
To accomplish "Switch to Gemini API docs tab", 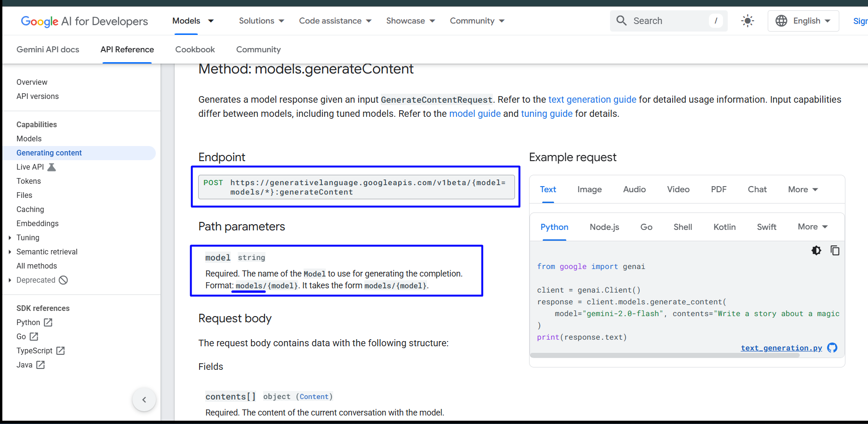I will click(48, 49).
